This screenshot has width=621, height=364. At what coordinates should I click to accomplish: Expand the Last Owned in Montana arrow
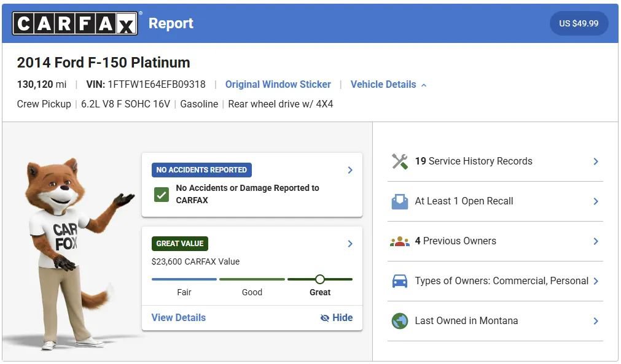(x=596, y=321)
